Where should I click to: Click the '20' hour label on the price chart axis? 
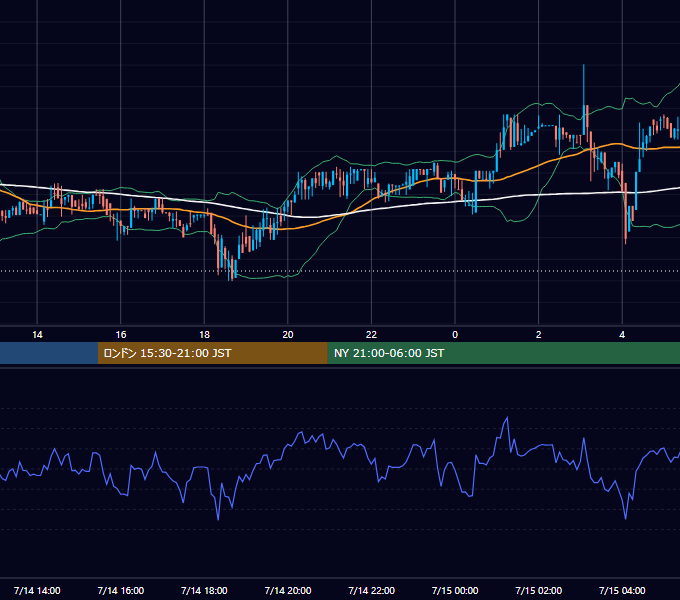[x=288, y=335]
